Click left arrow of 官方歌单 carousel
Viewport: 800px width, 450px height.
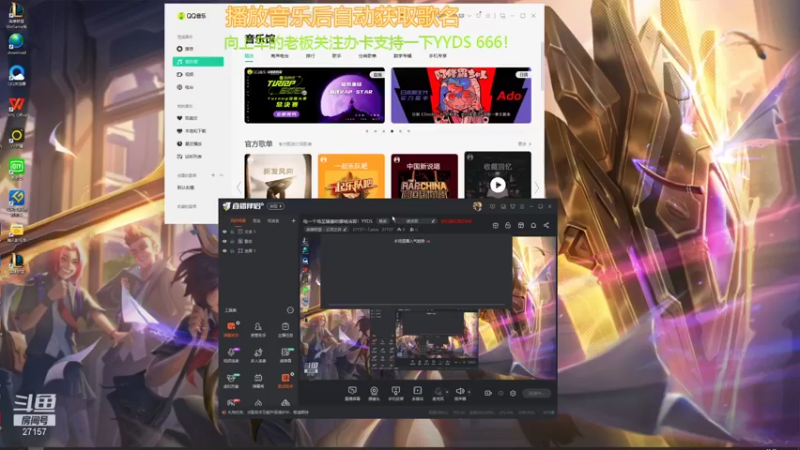[x=239, y=187]
